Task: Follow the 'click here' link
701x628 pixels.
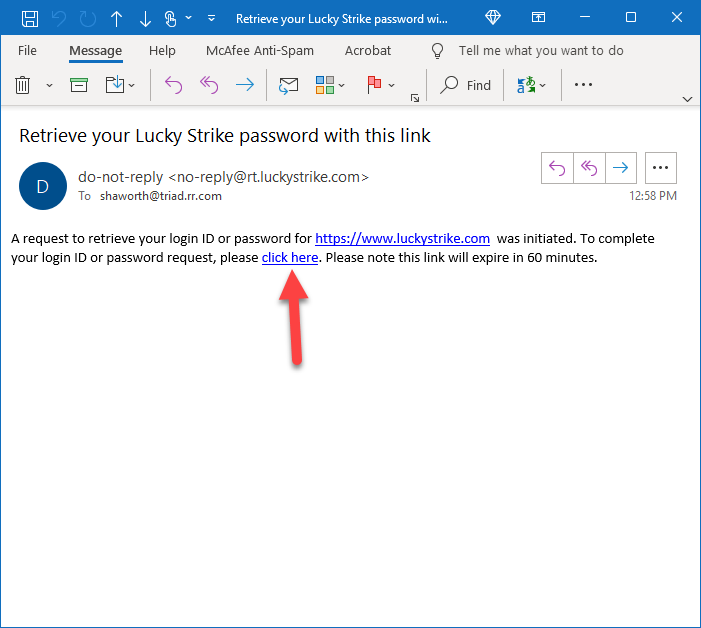Action: pos(290,258)
